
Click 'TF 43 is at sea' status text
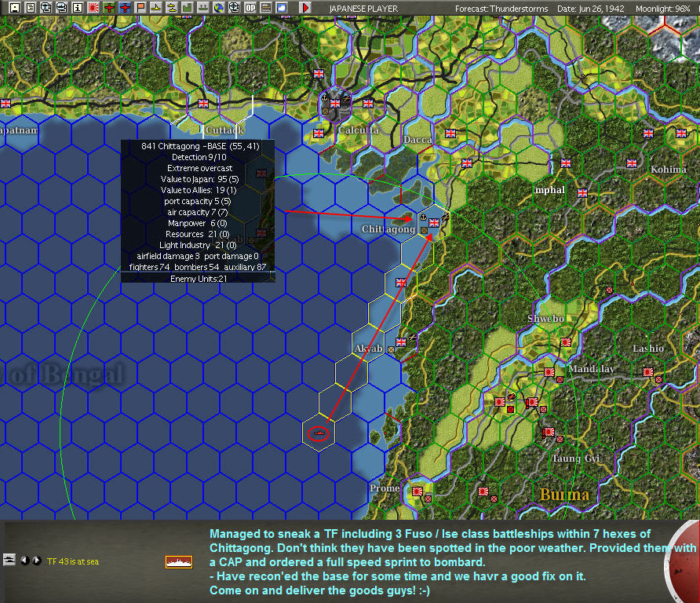pos(73,561)
